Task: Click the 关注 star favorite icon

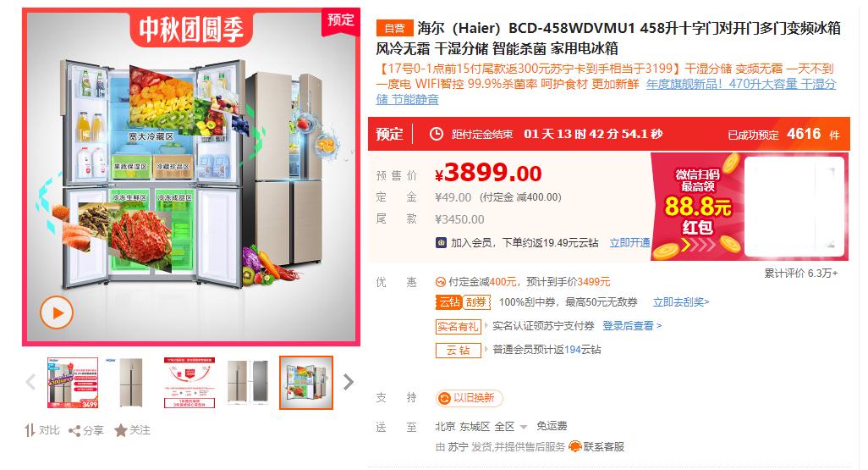Action: (121, 431)
